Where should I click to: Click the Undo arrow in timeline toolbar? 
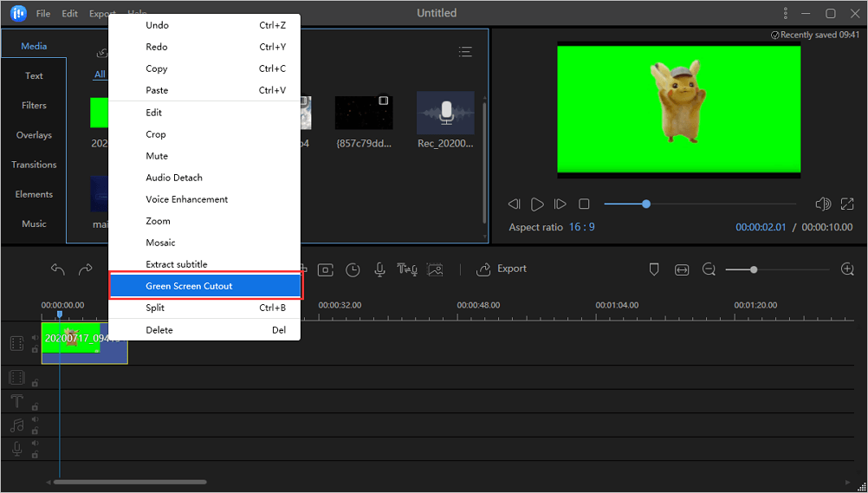[x=58, y=269]
